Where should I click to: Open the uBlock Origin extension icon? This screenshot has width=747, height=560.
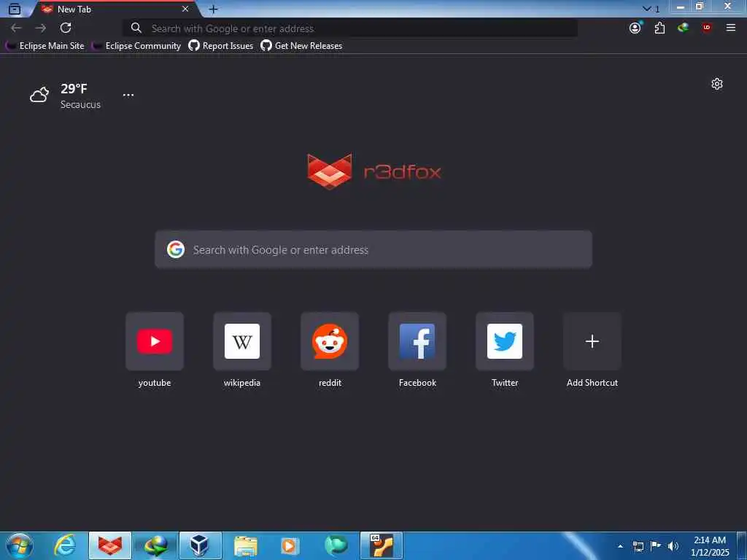click(x=706, y=28)
